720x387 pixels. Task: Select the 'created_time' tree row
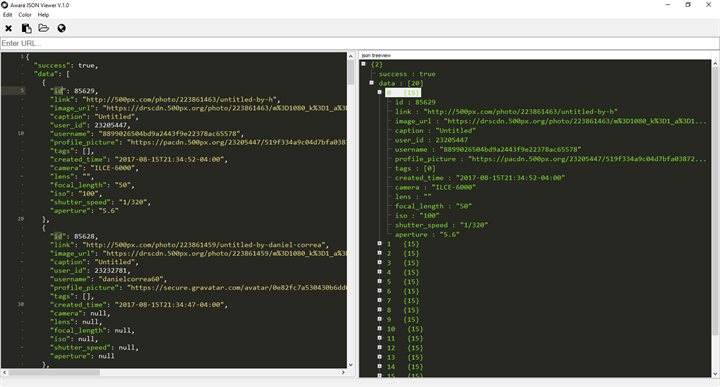click(x=480, y=178)
